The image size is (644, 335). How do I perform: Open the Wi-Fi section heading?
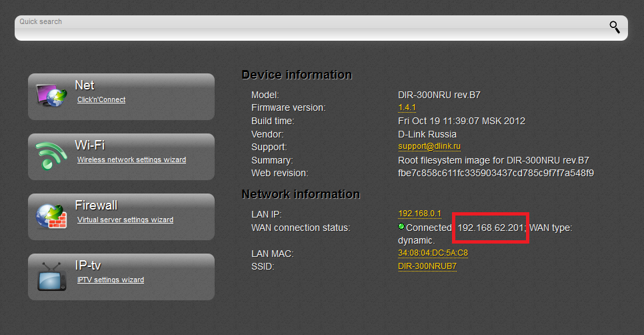pos(90,145)
